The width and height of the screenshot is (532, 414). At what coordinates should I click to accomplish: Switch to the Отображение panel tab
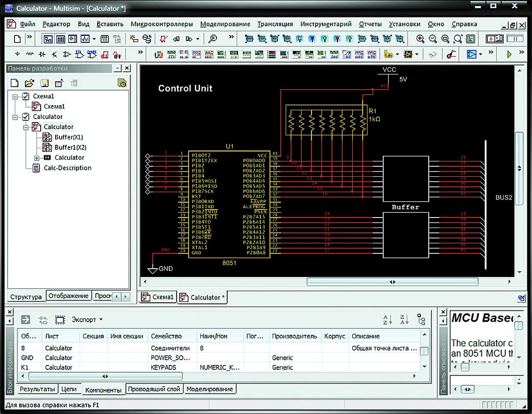pos(68,296)
